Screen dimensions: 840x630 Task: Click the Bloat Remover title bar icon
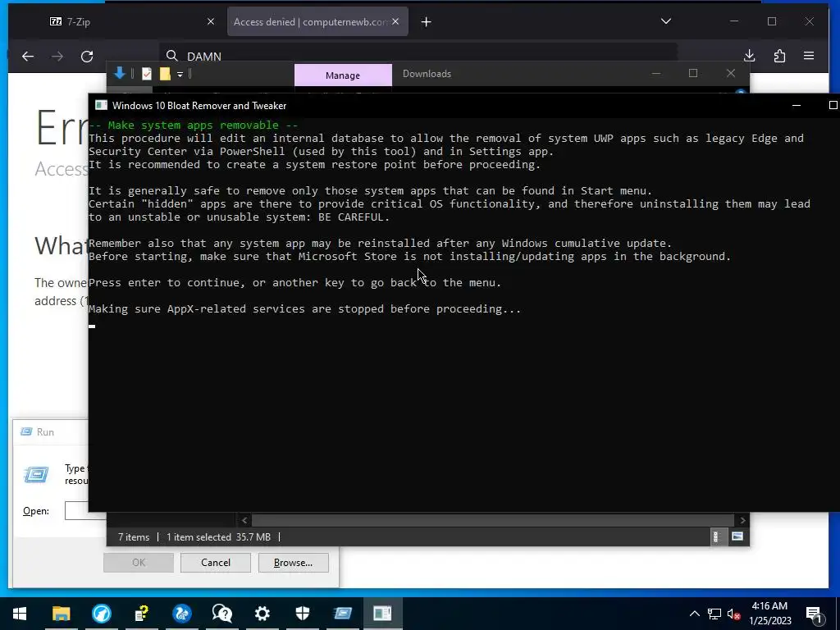point(101,106)
